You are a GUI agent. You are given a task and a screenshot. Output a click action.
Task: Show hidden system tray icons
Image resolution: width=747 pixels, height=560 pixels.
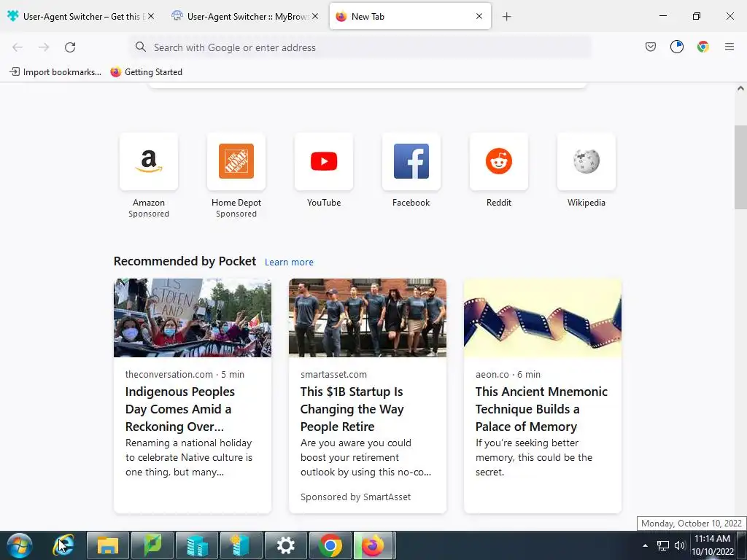[645, 545]
